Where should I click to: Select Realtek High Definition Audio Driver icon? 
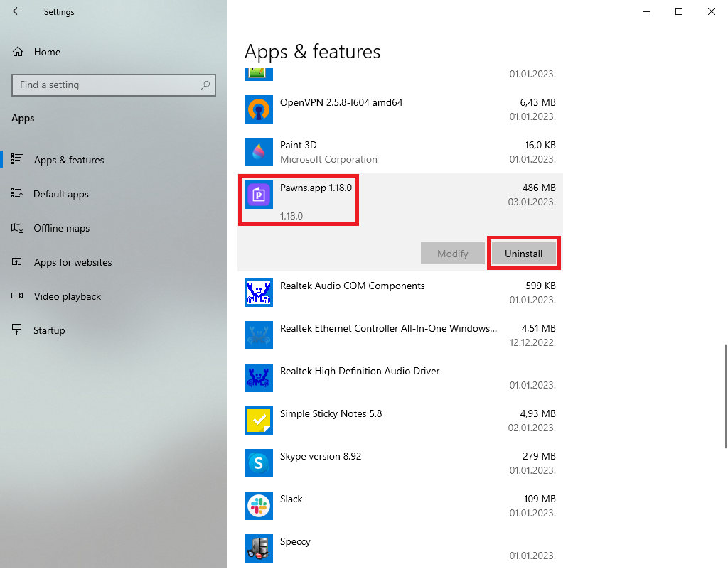pos(259,378)
